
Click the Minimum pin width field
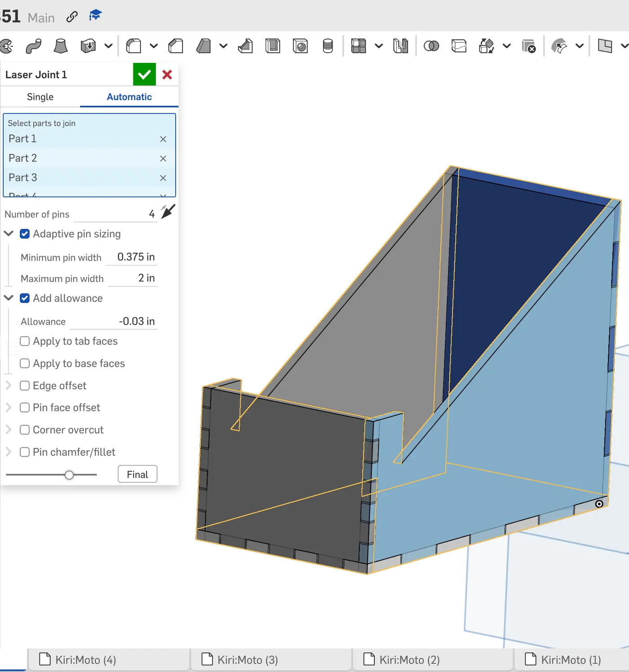pos(131,257)
